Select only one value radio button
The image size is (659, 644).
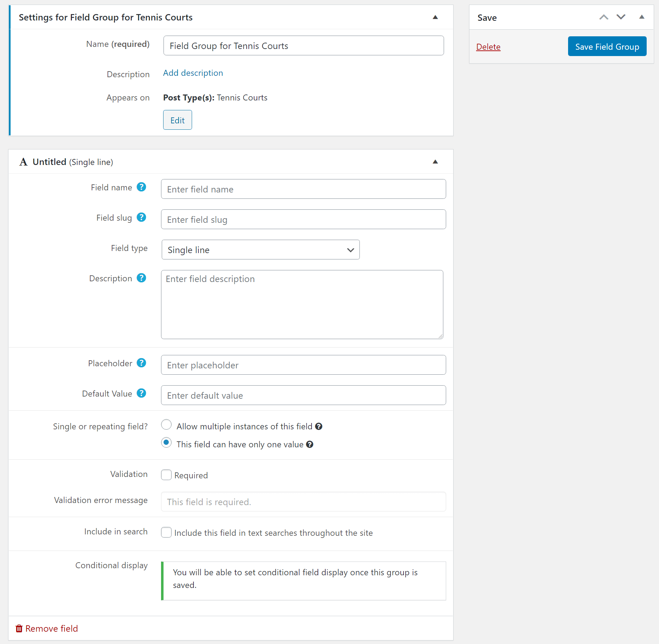166,443
